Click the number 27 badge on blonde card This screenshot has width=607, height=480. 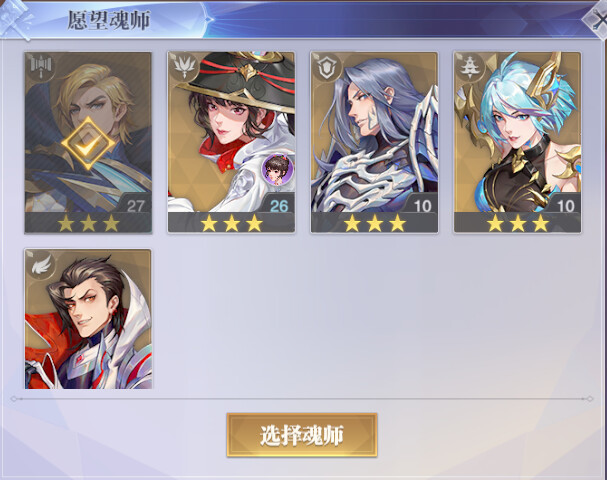coord(135,206)
